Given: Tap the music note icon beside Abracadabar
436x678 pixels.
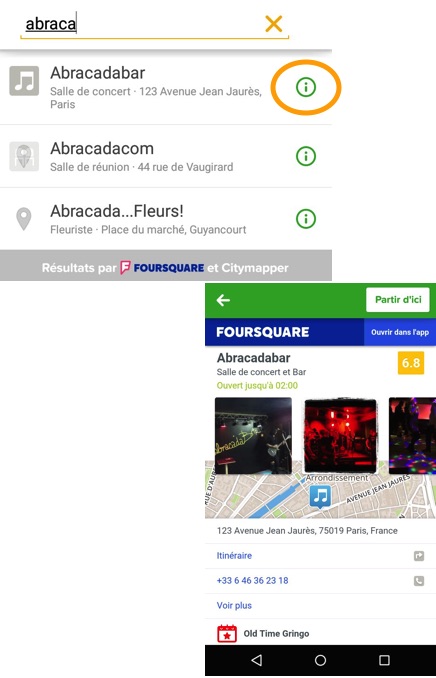Looking at the screenshot, I should (x=24, y=81).
